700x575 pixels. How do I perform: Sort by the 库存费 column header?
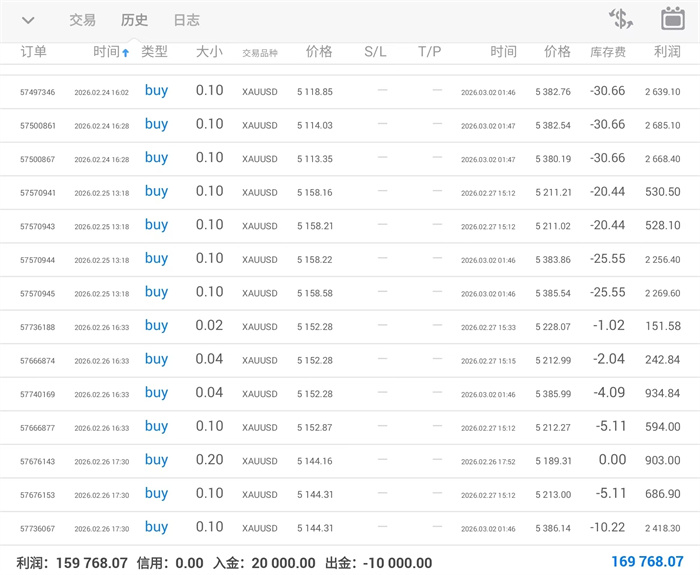[x=607, y=52]
